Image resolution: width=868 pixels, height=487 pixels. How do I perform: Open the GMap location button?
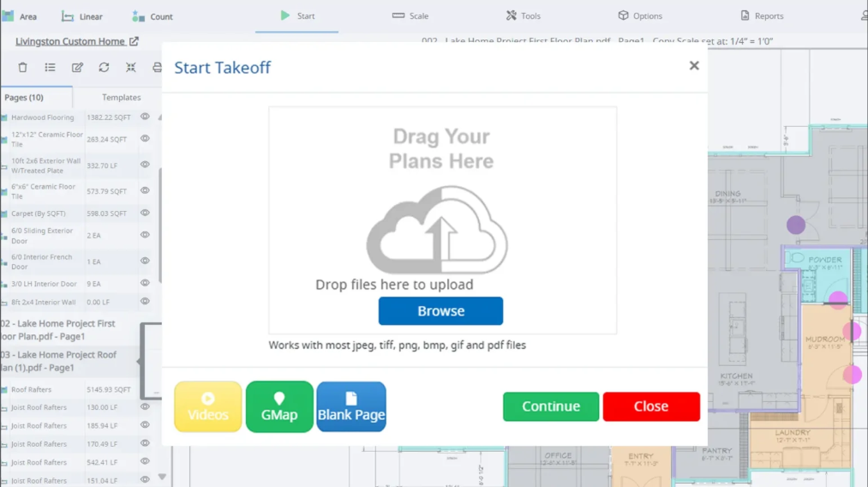pyautogui.click(x=279, y=406)
